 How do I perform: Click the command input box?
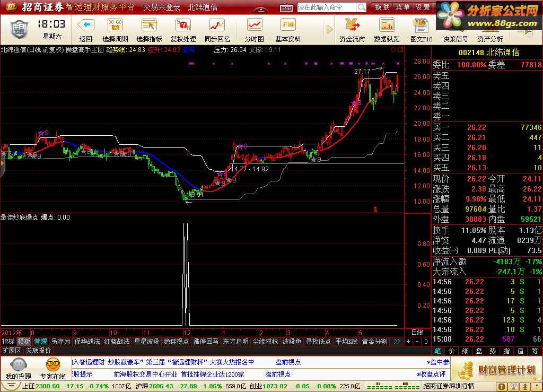pos(327,7)
